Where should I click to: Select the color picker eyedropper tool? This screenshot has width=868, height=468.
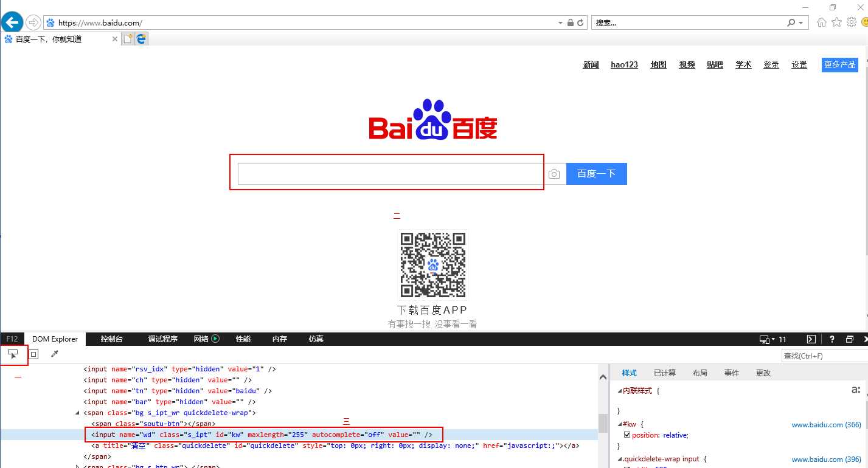tap(54, 354)
